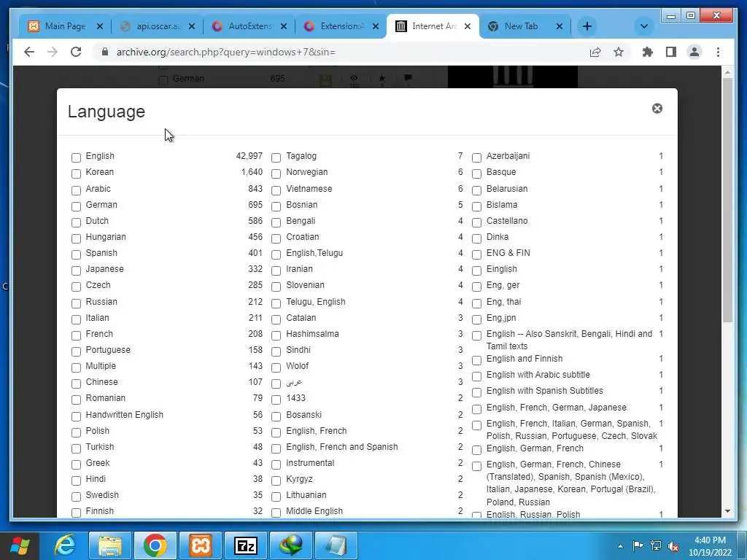Click the address bar URL
Image resolution: width=747 pixels, height=560 pixels.
pos(226,52)
